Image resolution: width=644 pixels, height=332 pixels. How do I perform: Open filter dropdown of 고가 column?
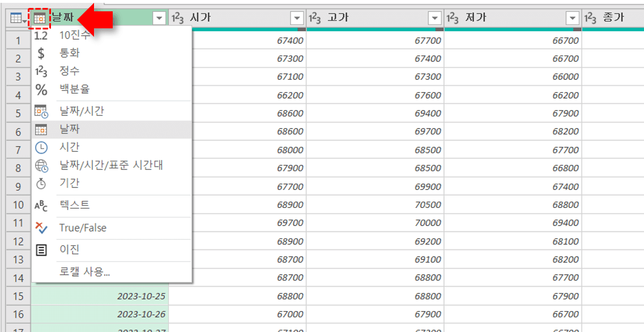point(434,18)
